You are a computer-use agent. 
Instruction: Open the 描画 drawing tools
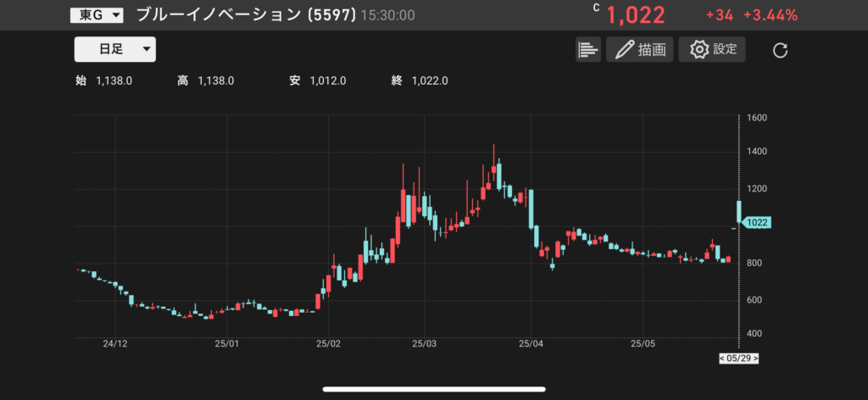click(639, 49)
